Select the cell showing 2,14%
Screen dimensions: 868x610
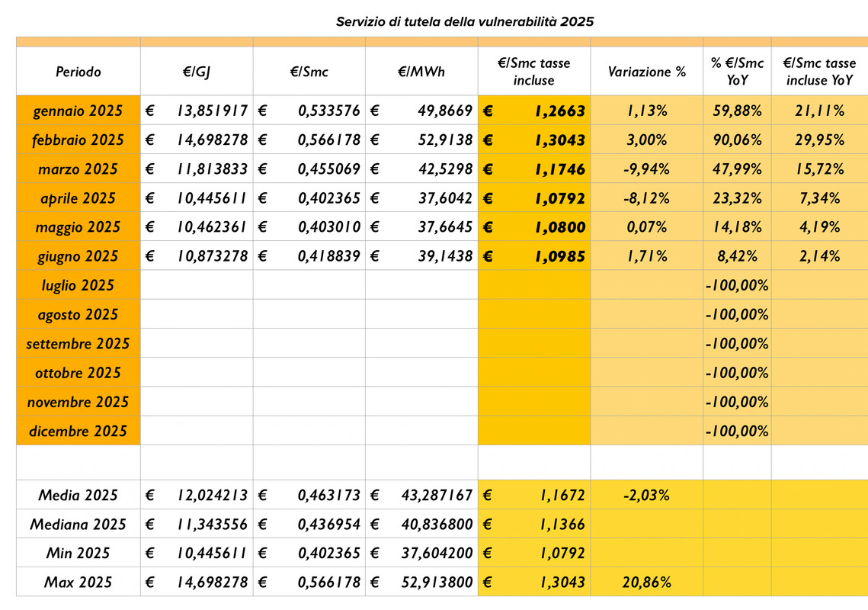[x=819, y=256]
